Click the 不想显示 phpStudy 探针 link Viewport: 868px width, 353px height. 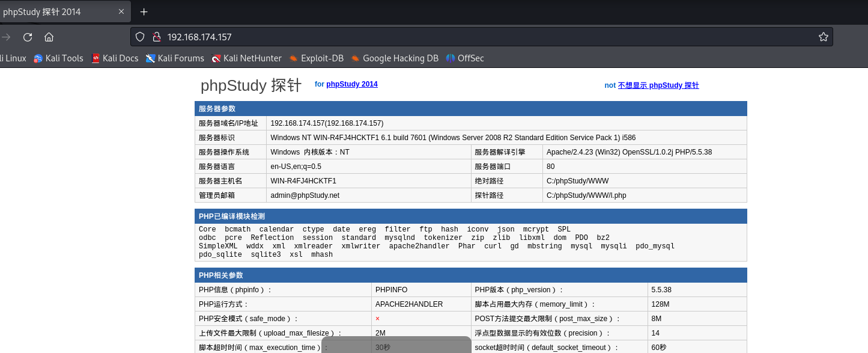[x=658, y=85]
